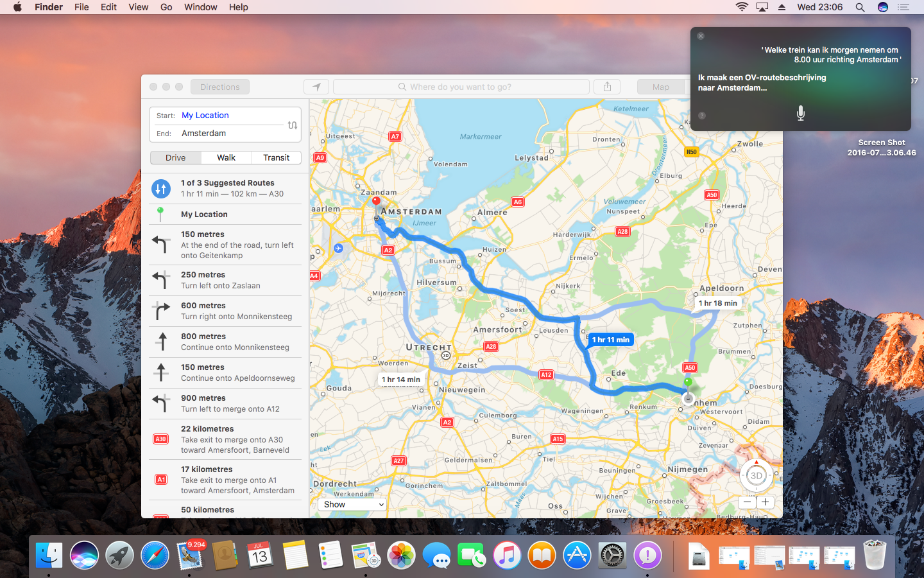This screenshot has height=578, width=924.
Task: Select the Drive travel mode
Action: coord(175,158)
